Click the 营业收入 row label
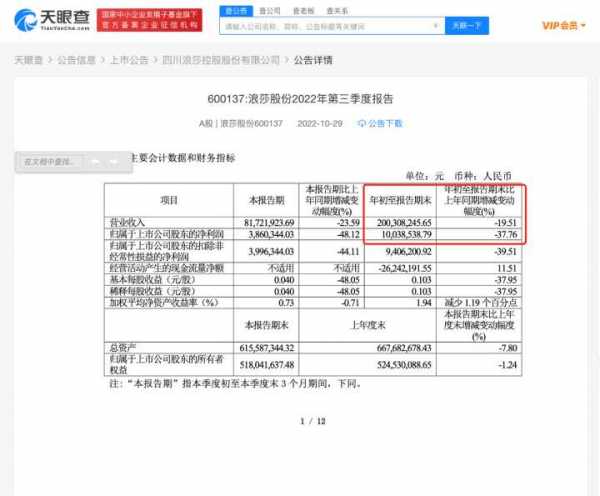Screen dimensions: 600x496 (127, 222)
